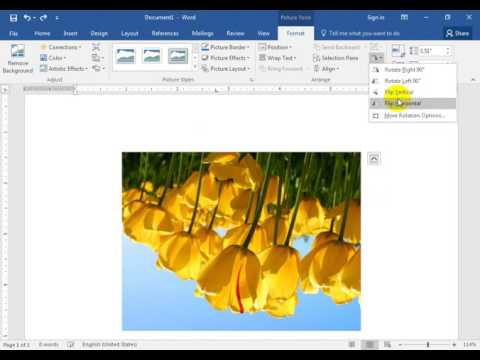This screenshot has width=480, height=360.
Task: Click Remove Background in the Adjust group
Action: pos(17,58)
